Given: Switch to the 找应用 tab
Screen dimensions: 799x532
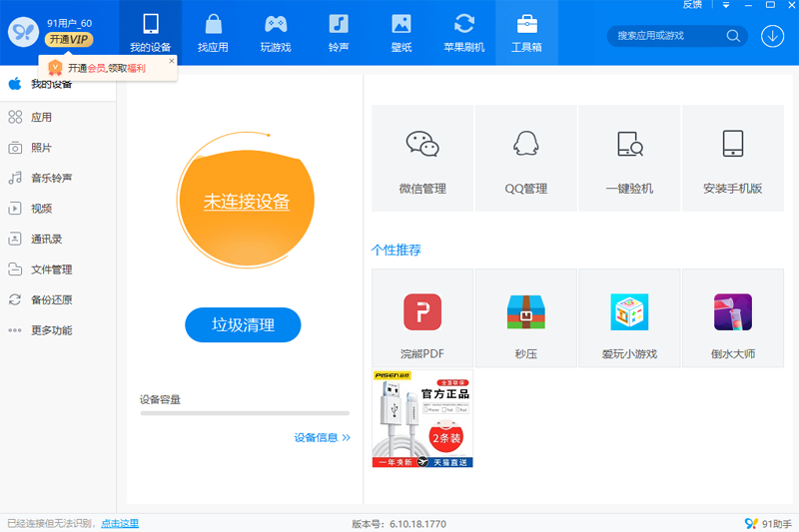Looking at the screenshot, I should click(213, 33).
